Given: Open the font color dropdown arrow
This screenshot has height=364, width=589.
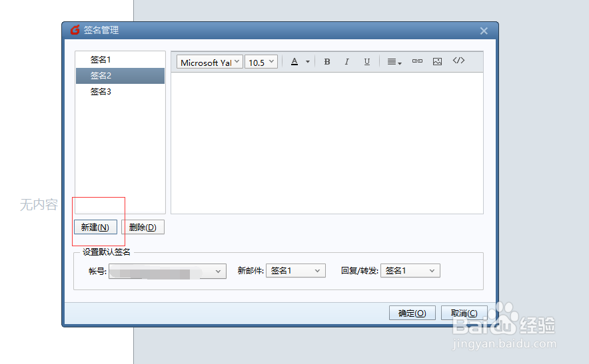Looking at the screenshot, I should click(x=308, y=61).
